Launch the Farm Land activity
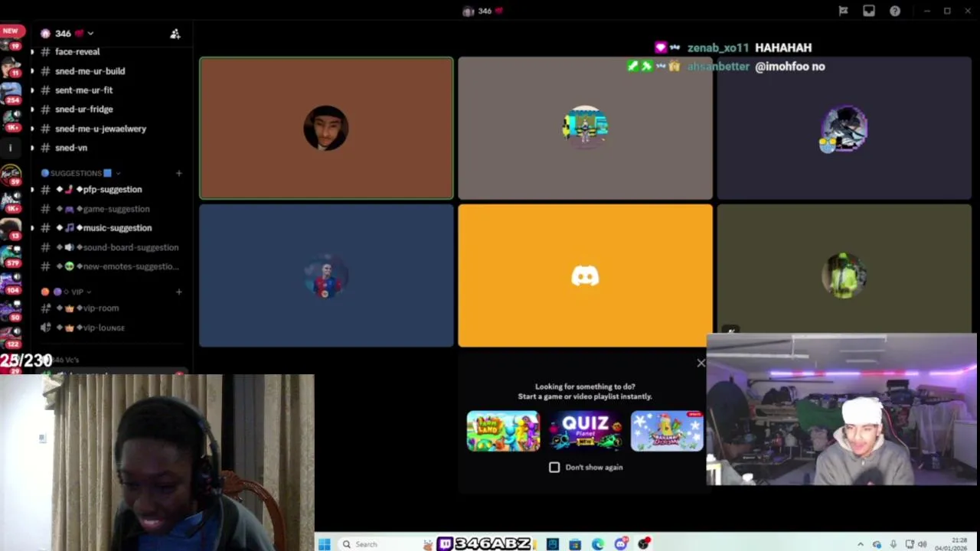The image size is (980, 551). tap(503, 431)
